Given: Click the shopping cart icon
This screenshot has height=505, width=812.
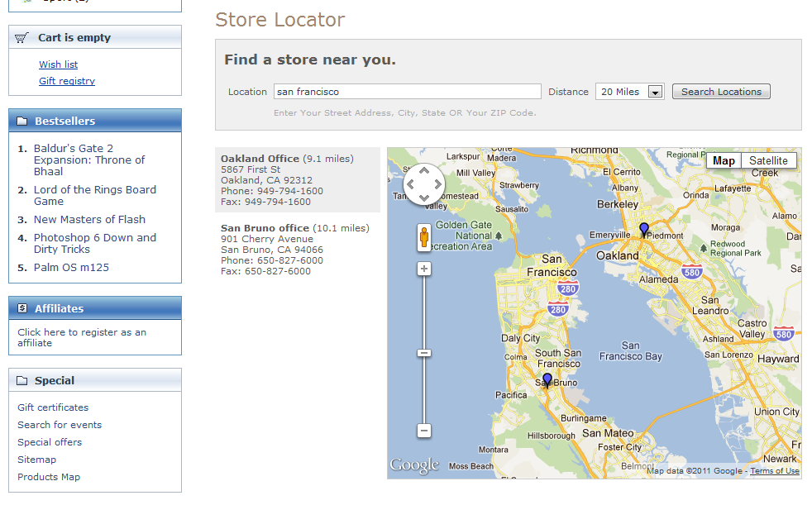Looking at the screenshot, I should coord(21,38).
